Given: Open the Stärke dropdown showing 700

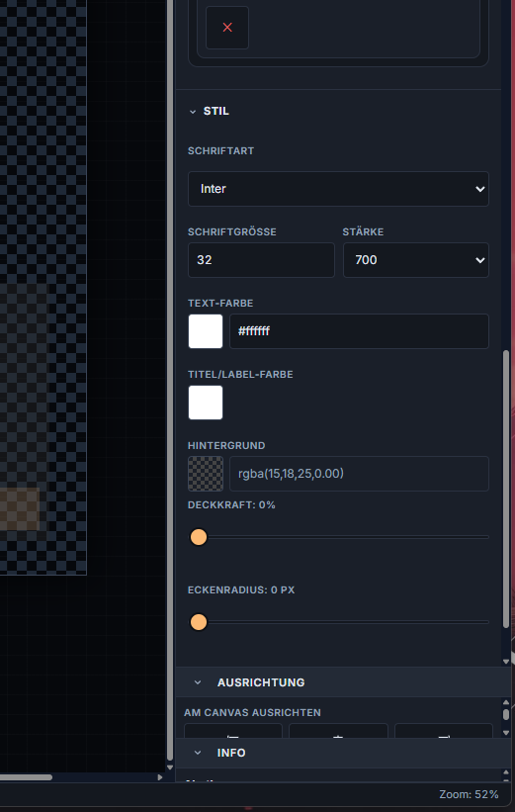Looking at the screenshot, I should click(416, 260).
